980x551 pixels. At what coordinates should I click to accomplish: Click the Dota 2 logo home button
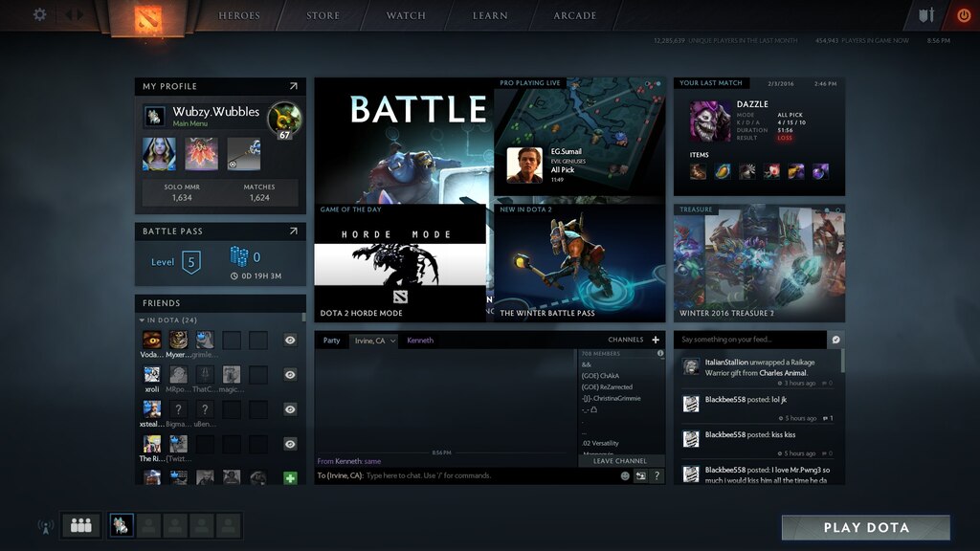click(x=148, y=17)
